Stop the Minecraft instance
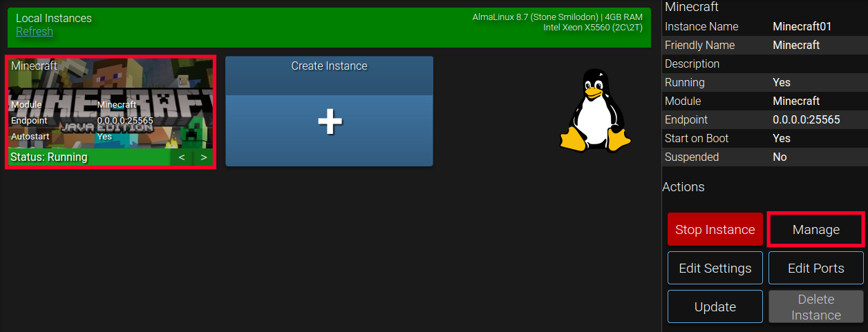The image size is (868, 332). click(x=715, y=230)
